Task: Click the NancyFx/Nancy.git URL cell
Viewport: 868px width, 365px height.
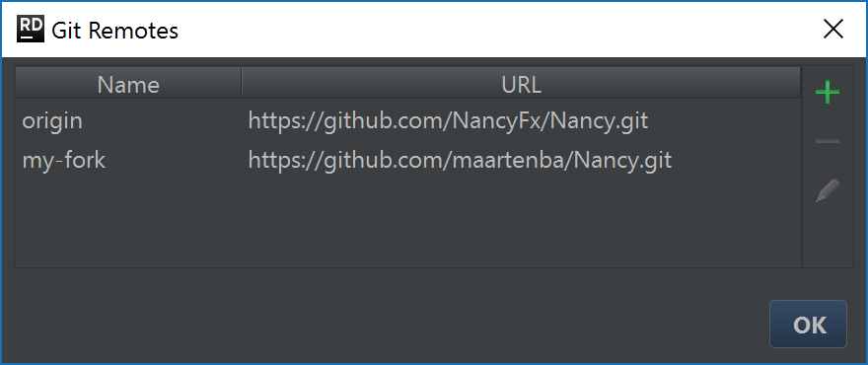Action: [522, 121]
